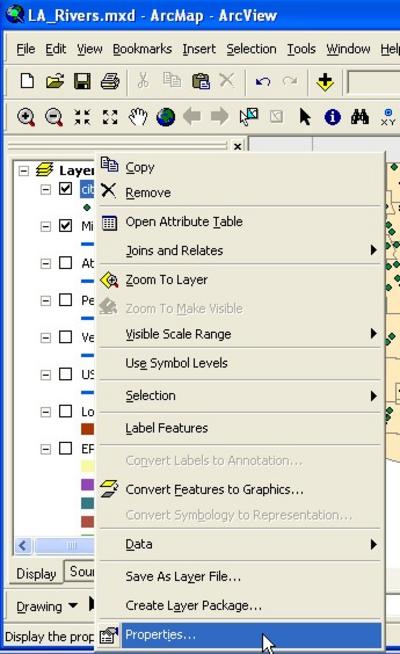Click the Add Data plus icon

pyautogui.click(x=325, y=81)
